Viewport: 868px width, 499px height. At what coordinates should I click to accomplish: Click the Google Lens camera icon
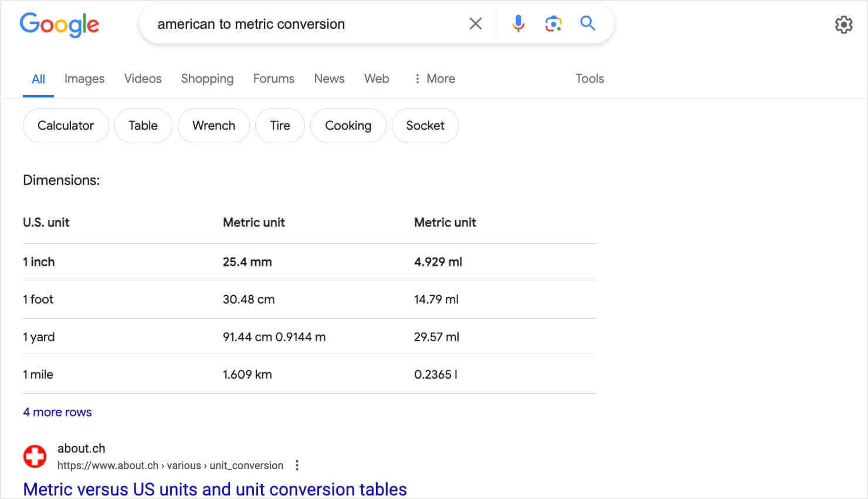(x=552, y=23)
